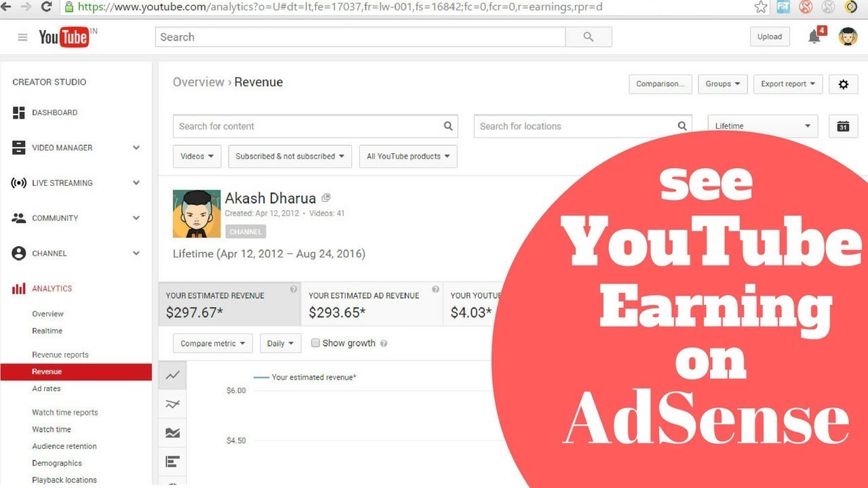This screenshot has width=868, height=488.
Task: Click the header search magnifier button
Action: 589,37
